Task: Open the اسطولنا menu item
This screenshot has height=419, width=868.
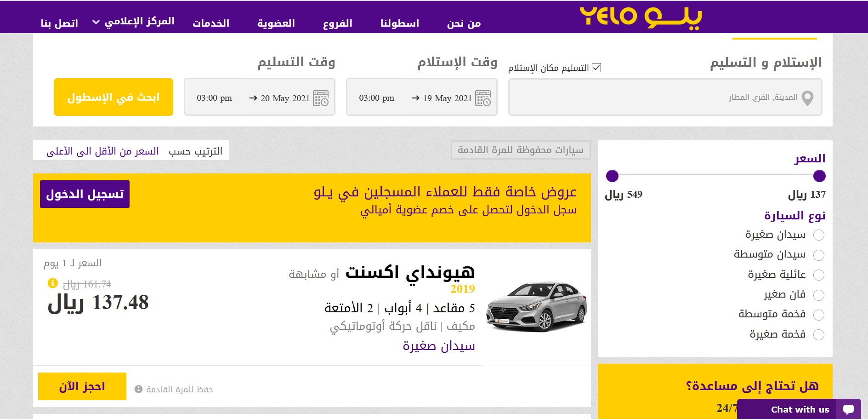Action: (x=399, y=23)
